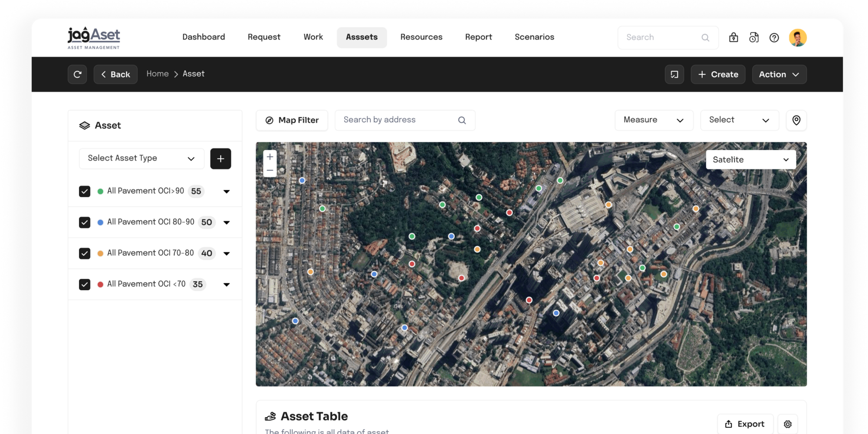This screenshot has width=868, height=434.
Task: Go to the Dashboard tab
Action: pyautogui.click(x=204, y=37)
